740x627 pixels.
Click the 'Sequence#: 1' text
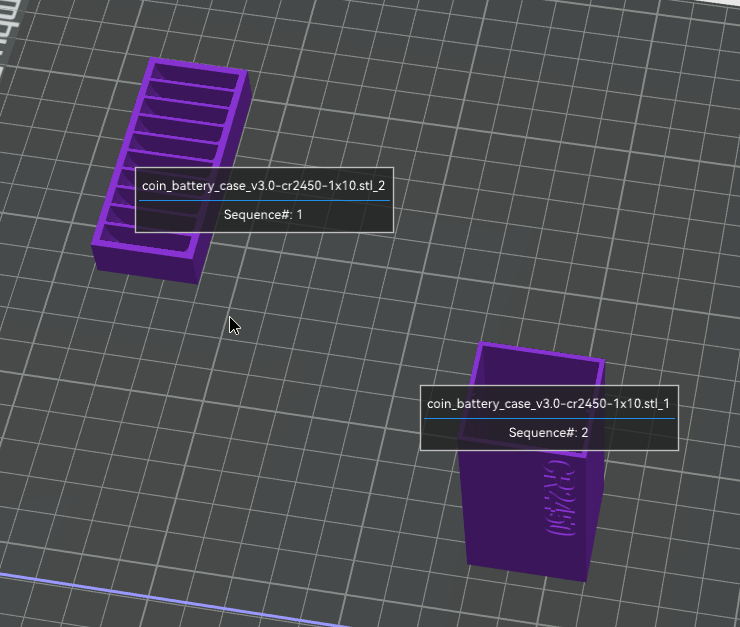pyautogui.click(x=263, y=215)
